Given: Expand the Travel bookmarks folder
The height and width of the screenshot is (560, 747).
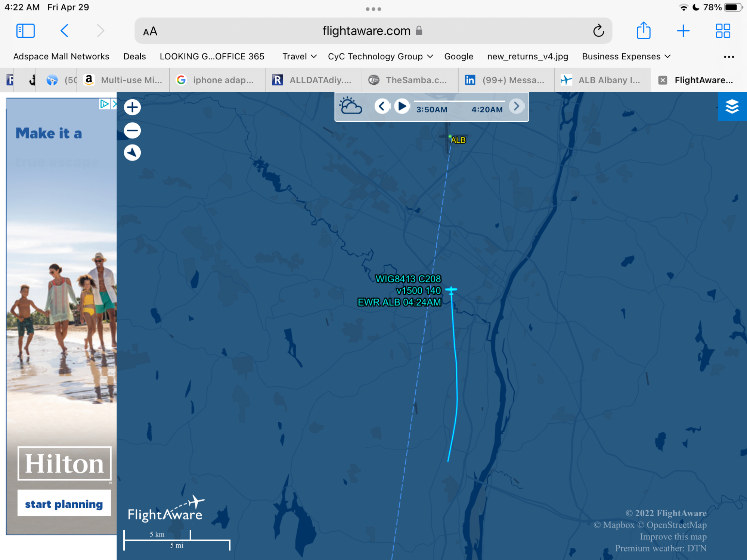Looking at the screenshot, I should point(299,56).
